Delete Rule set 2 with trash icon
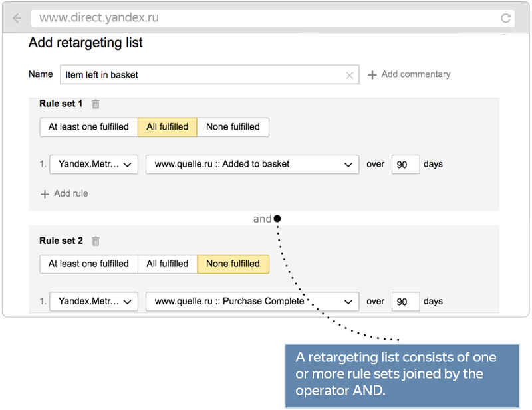This screenshot has height=410, width=532. (x=96, y=241)
